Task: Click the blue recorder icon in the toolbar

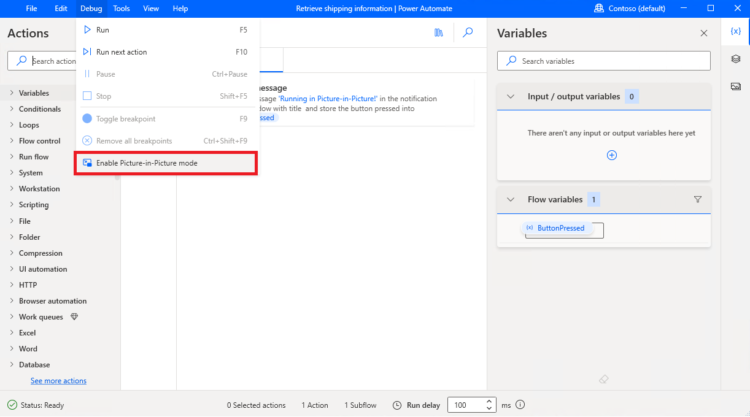Action: 439,32
